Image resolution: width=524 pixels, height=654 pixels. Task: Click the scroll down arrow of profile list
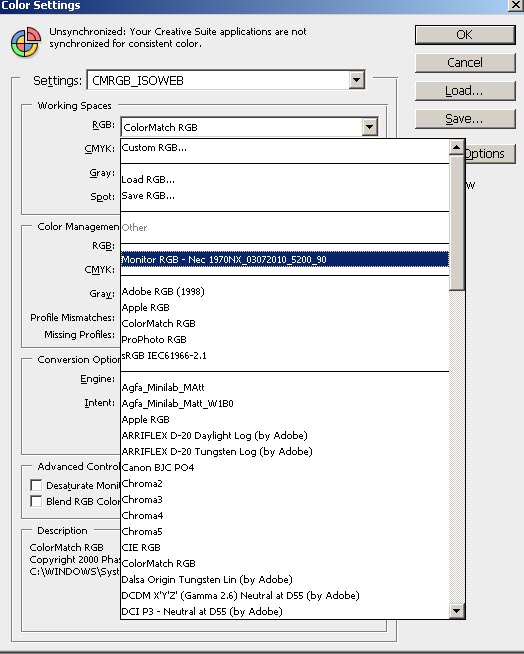click(456, 611)
